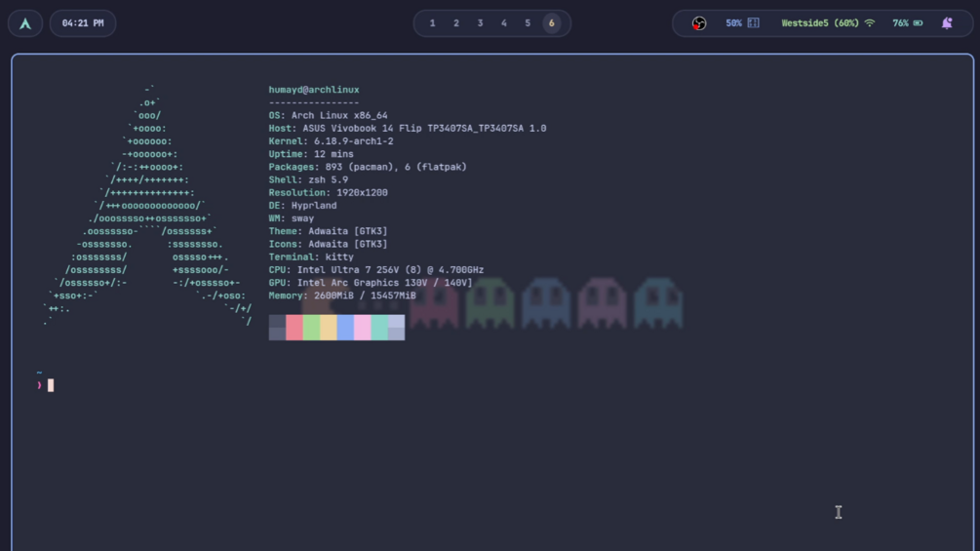Click the 'Theme: Adwaita [GTK3]' line
Viewport: 980px width, 551px height.
328,231
